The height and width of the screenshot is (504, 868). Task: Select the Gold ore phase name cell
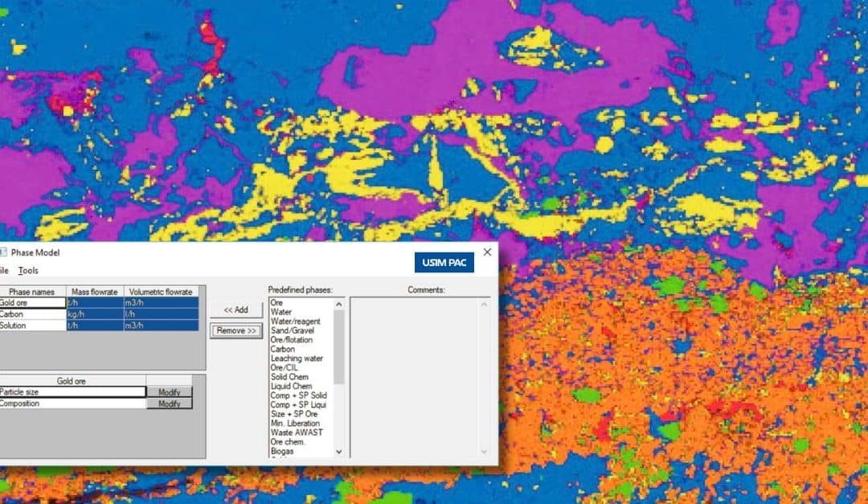(33, 303)
